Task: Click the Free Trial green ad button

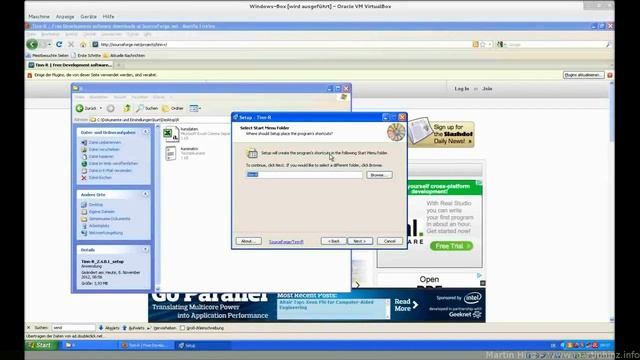Action: (451, 246)
